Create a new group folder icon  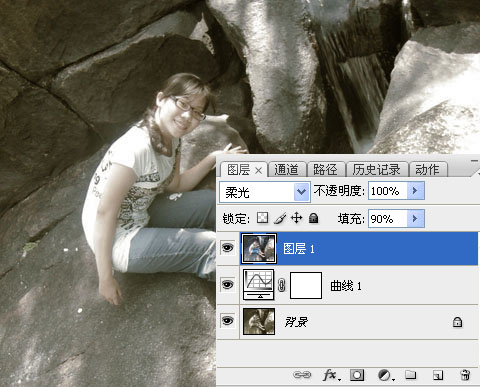(411, 375)
